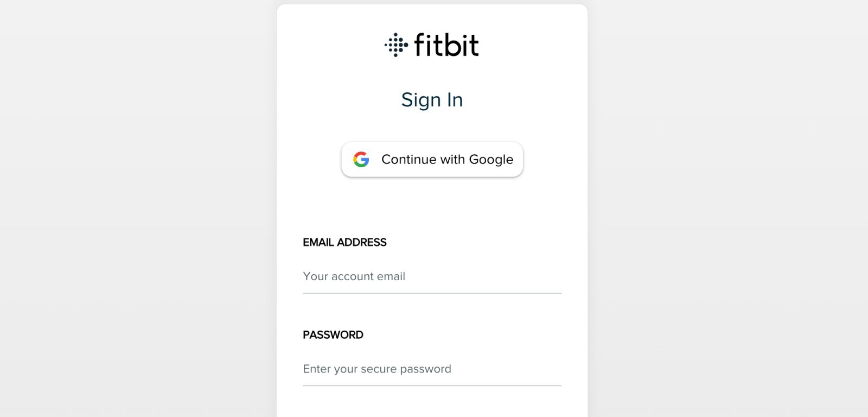Click the fitbit wordmark text

(x=446, y=45)
